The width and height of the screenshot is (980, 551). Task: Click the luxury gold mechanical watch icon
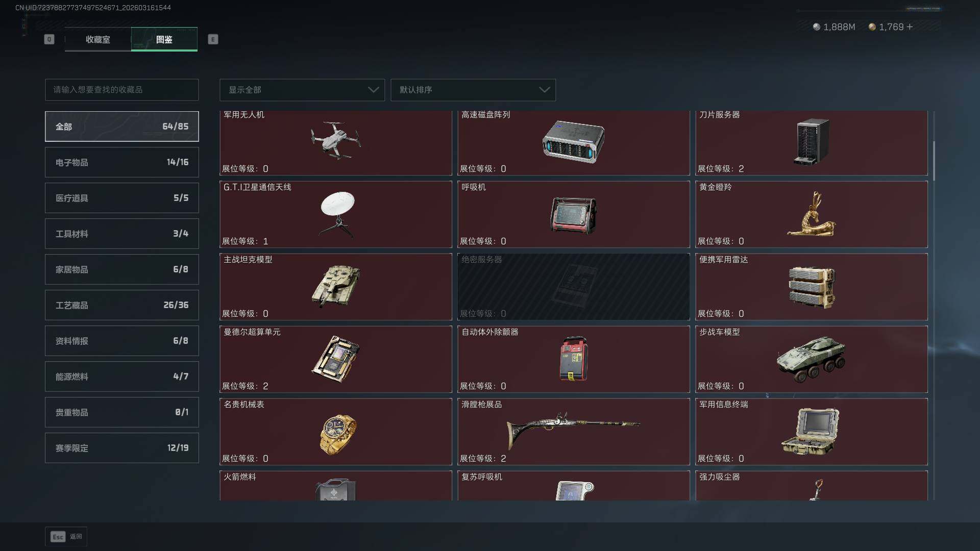pos(338,434)
